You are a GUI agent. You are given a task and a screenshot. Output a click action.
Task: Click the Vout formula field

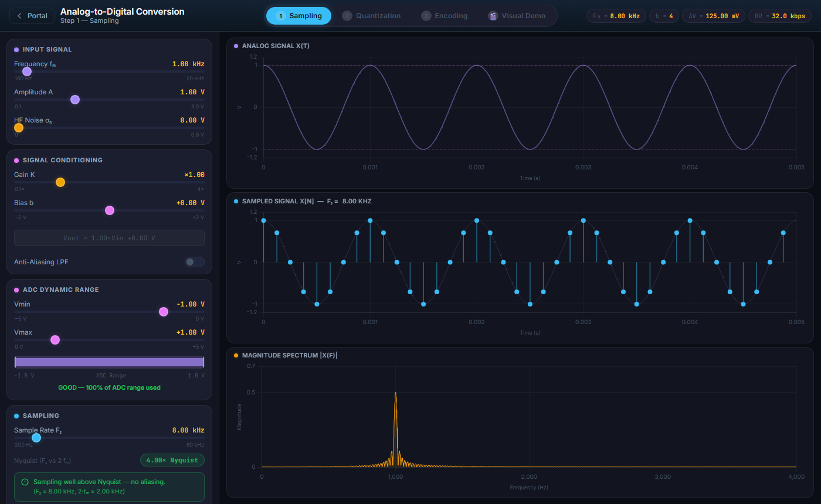[109, 238]
